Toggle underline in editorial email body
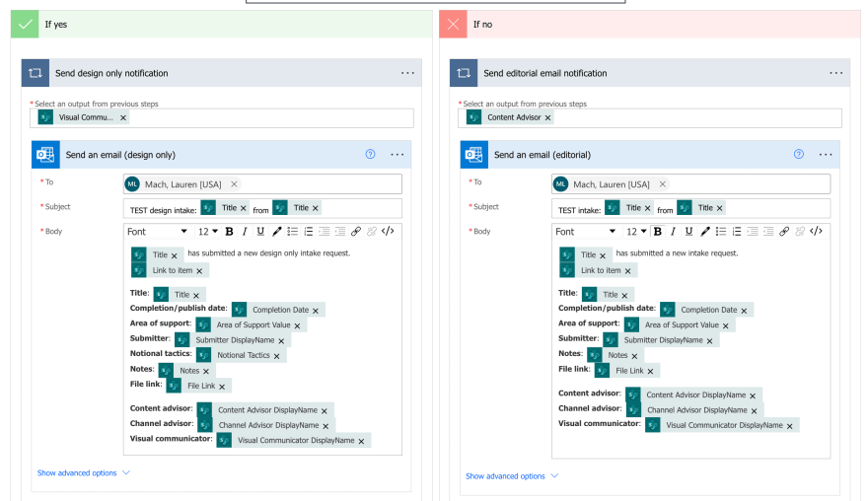868x501 pixels. [x=688, y=232]
